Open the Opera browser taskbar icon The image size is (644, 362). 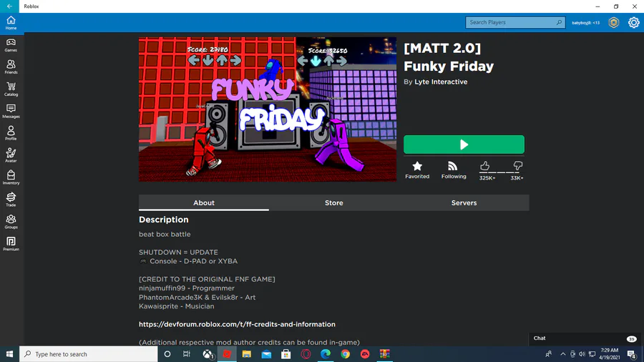click(306, 354)
